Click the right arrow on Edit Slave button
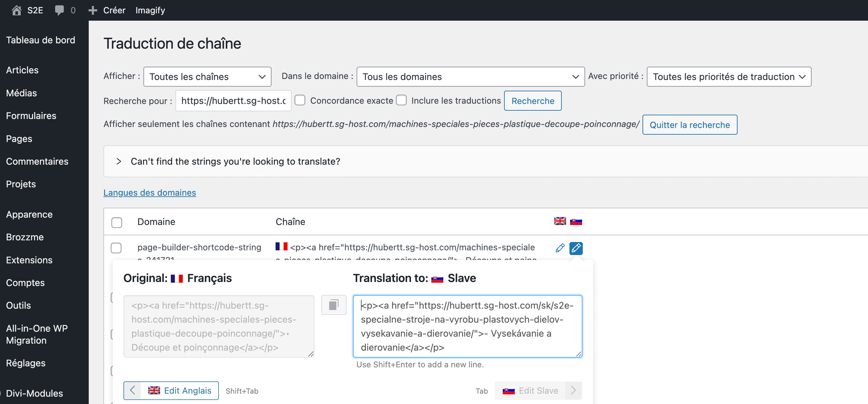Viewport: 868px width, 404px height. 573,391
